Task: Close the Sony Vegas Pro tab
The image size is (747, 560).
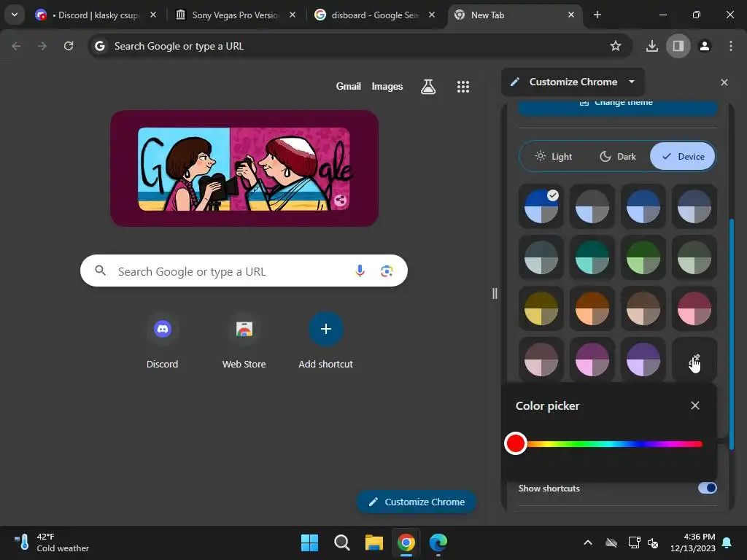Action: pos(293,15)
